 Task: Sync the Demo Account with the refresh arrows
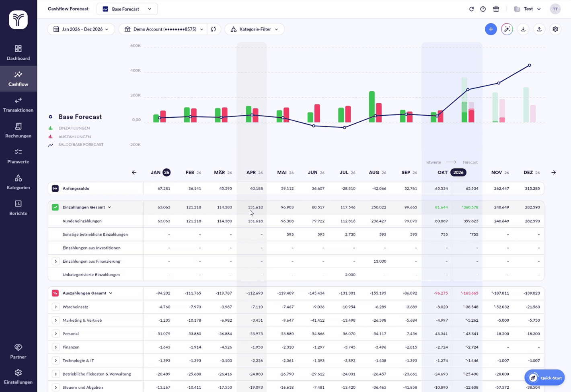214,29
